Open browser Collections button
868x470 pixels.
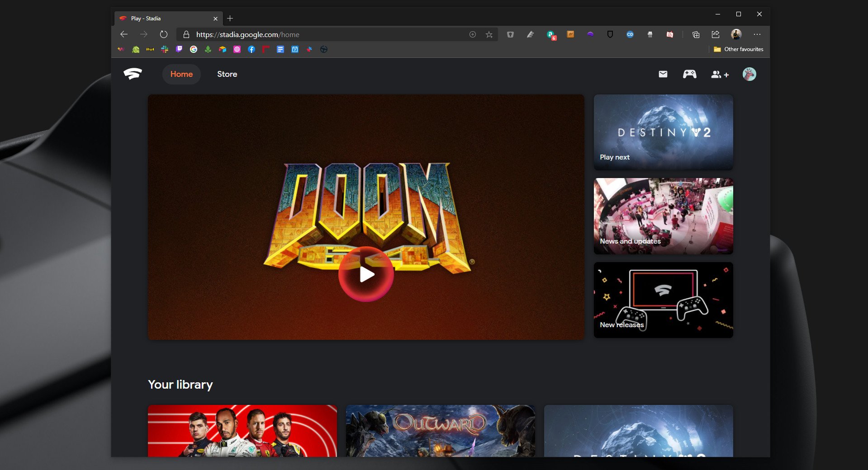tap(696, 34)
